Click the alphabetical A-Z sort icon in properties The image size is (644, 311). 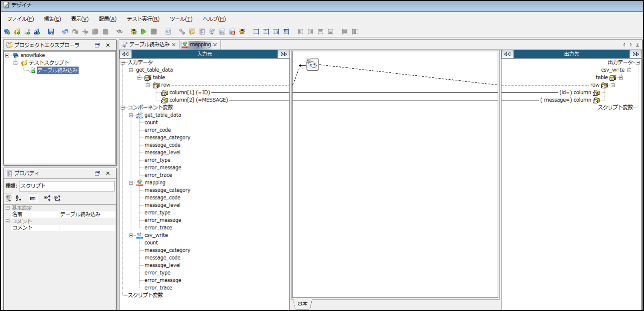[x=18, y=198]
